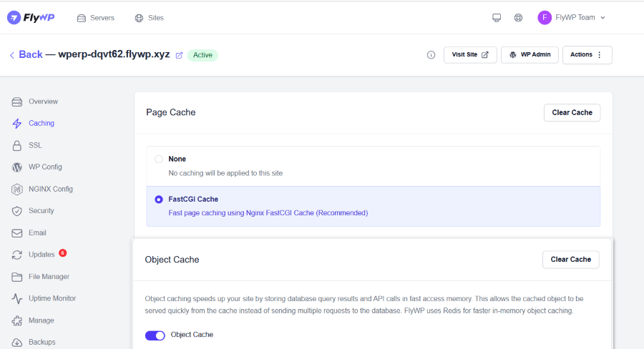Open NGINX Config section
The height and width of the screenshot is (349, 644).
(x=51, y=190)
